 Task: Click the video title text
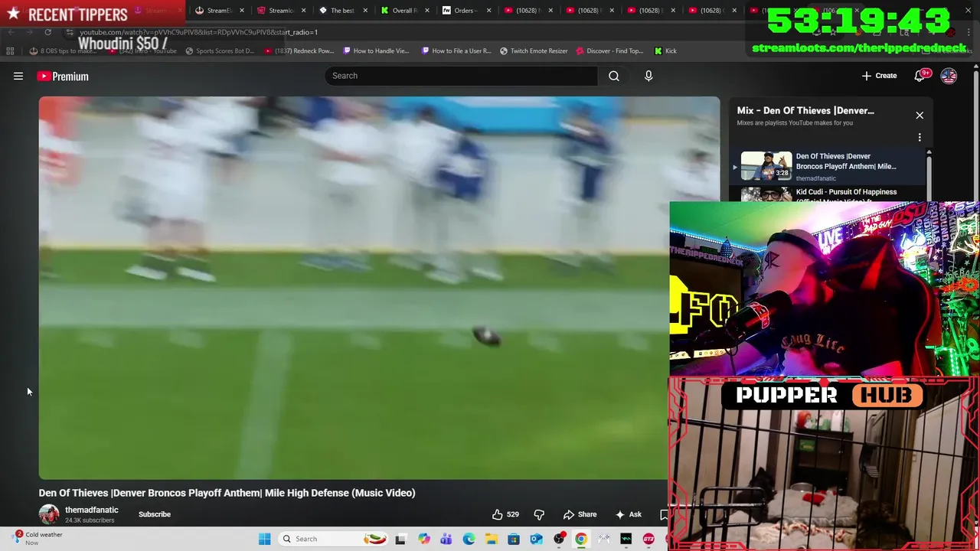click(x=227, y=493)
